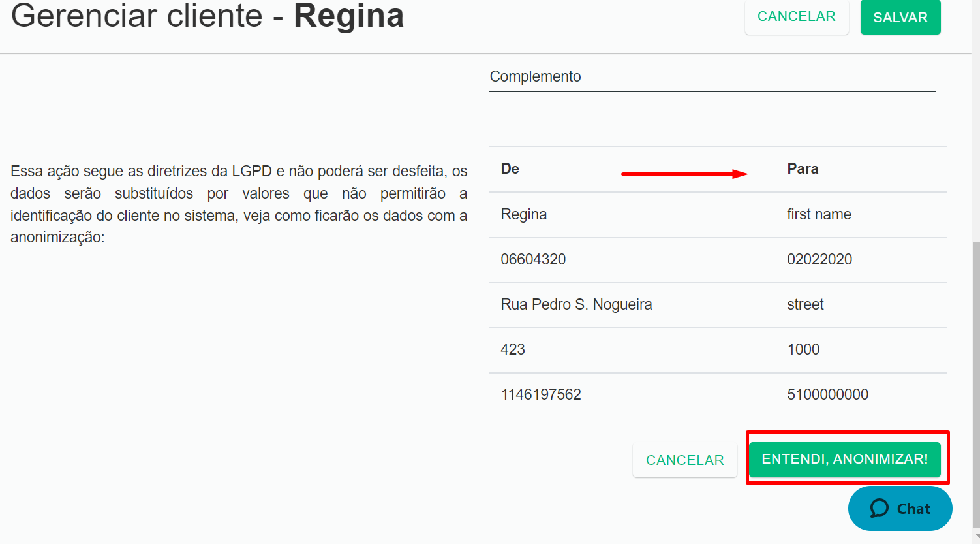Click the red arrow between De and Para
The height and width of the screenshot is (544, 980).
tap(684, 174)
